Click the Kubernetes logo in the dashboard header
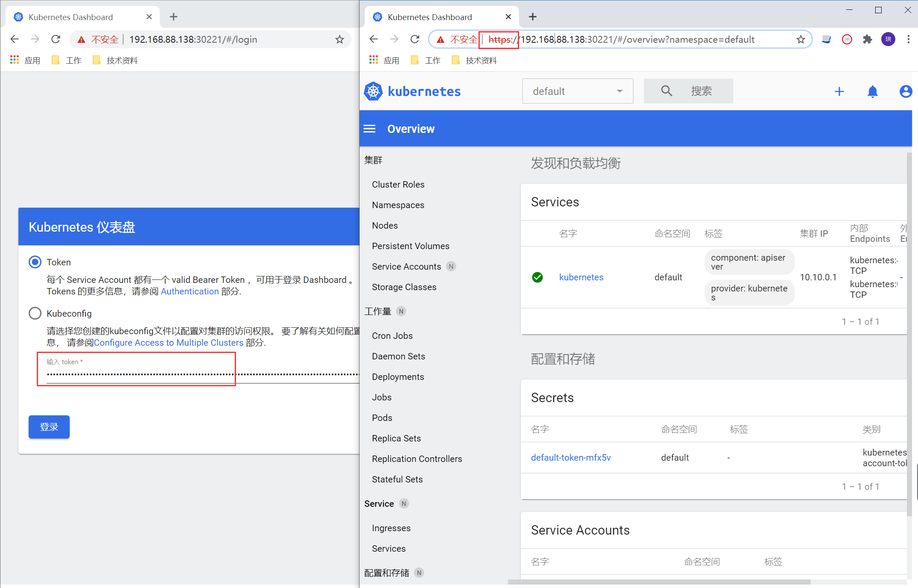Viewport: 918px width, 588px height. tap(373, 91)
